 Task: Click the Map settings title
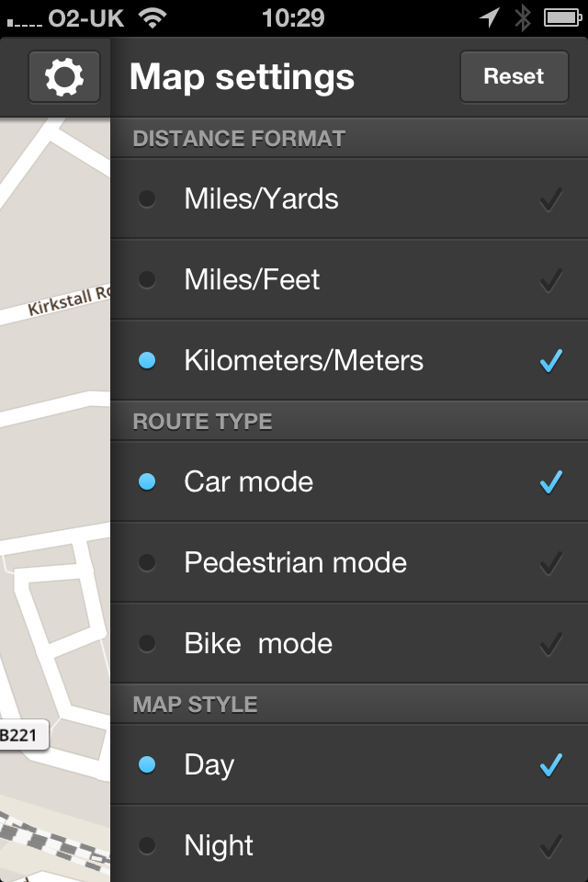[x=240, y=77]
